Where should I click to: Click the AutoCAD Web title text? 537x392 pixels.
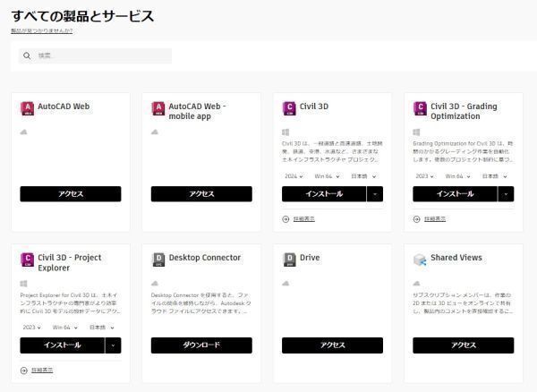(x=64, y=107)
